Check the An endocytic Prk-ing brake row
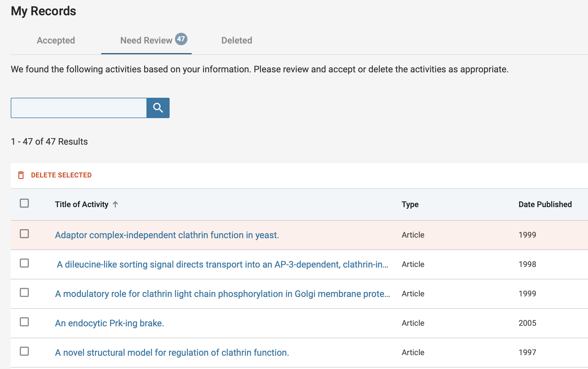 pos(24,322)
